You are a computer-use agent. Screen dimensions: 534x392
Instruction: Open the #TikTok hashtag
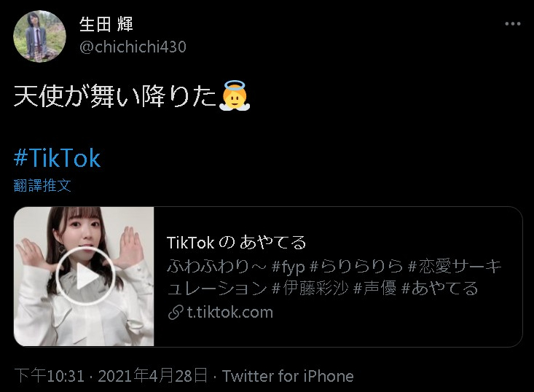[57, 158]
